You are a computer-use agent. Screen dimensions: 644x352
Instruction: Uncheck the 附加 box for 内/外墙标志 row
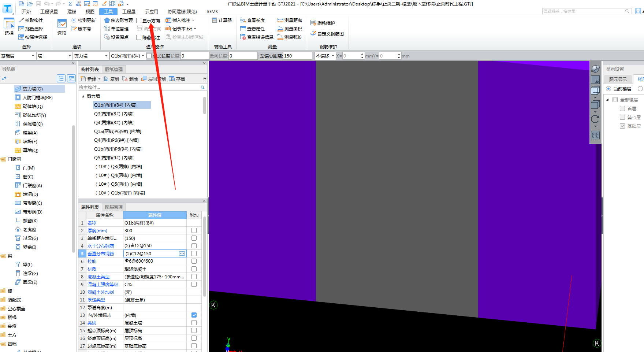[x=194, y=315]
